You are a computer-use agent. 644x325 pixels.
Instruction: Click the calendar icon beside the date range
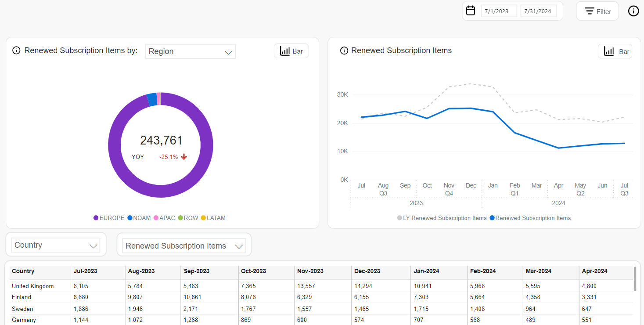[471, 11]
